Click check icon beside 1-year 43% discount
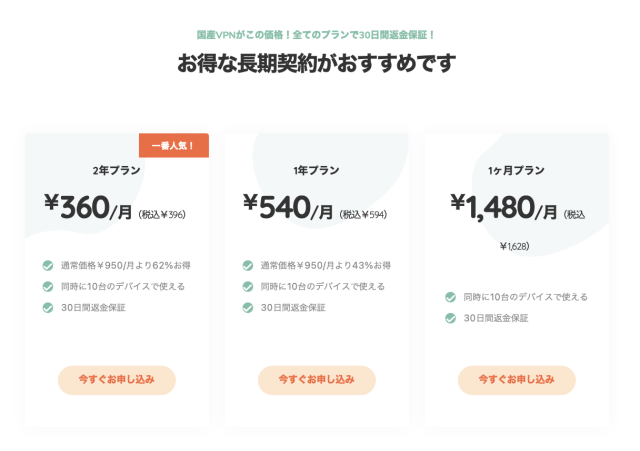The width and height of the screenshot is (640, 451). click(248, 266)
